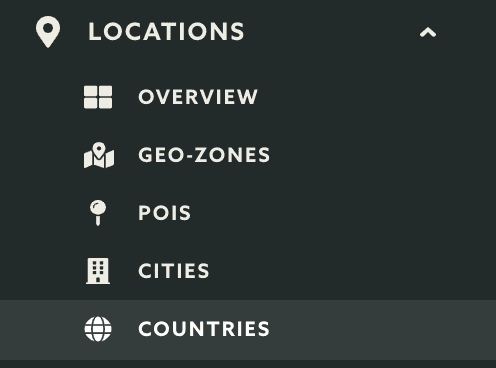496x368 pixels.
Task: Go to Overview page
Action: click(x=198, y=97)
